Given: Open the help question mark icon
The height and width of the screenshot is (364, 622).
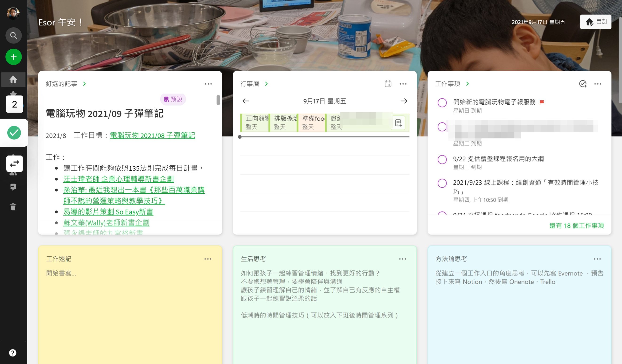Looking at the screenshot, I should 13,353.
